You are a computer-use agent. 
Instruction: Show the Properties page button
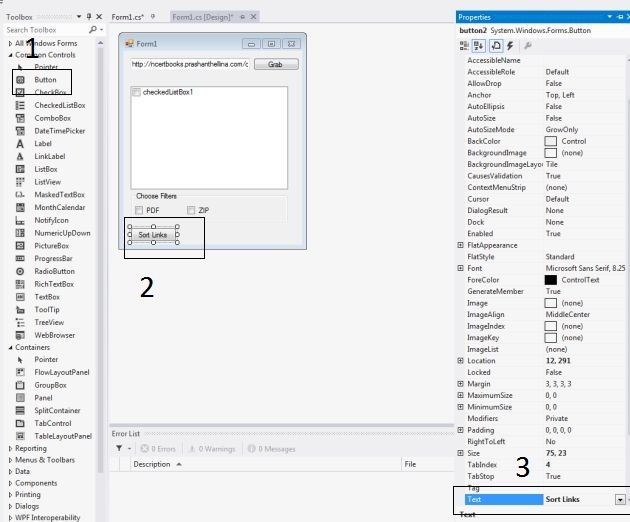(x=496, y=46)
